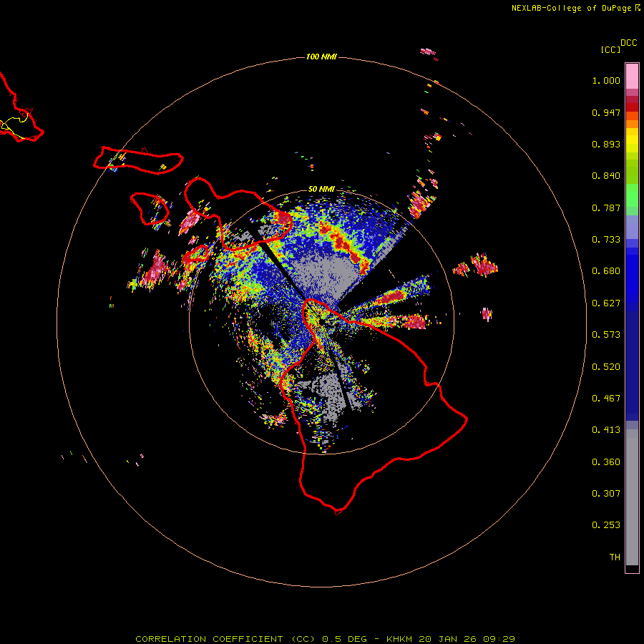Viewport: 644px width, 644px height.
Task: Select the 0.307 scale value
Action: [606, 494]
